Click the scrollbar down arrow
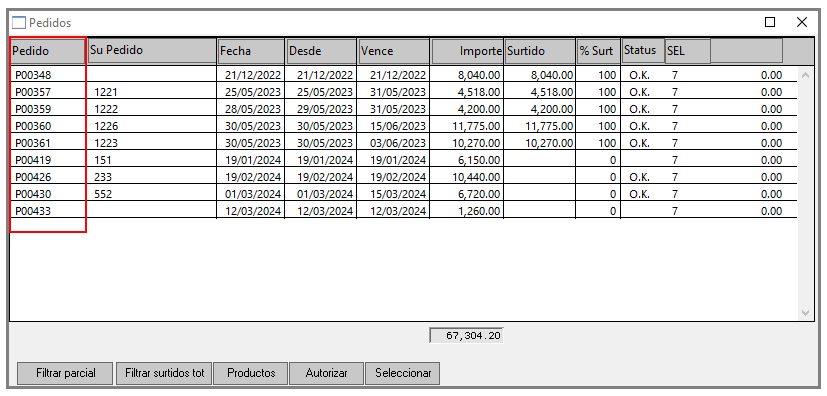Image resolution: width=827 pixels, height=396 pixels. tap(805, 312)
